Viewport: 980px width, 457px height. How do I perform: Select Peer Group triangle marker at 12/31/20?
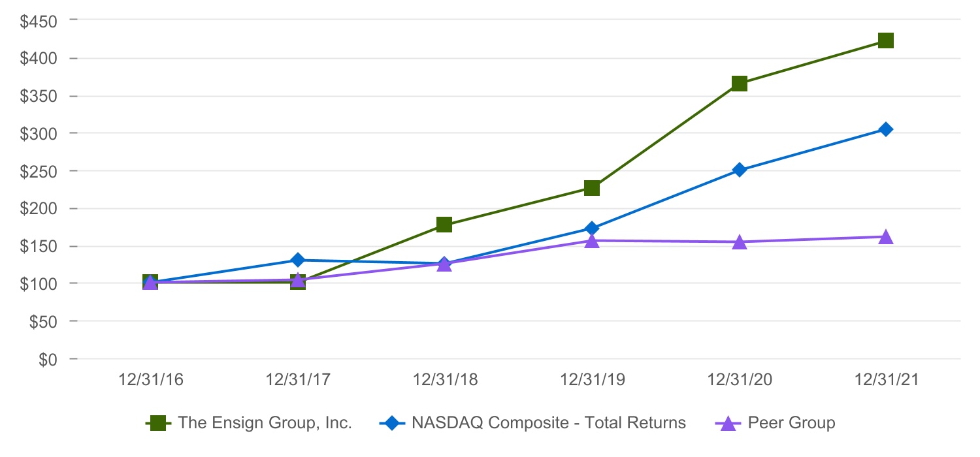(740, 242)
